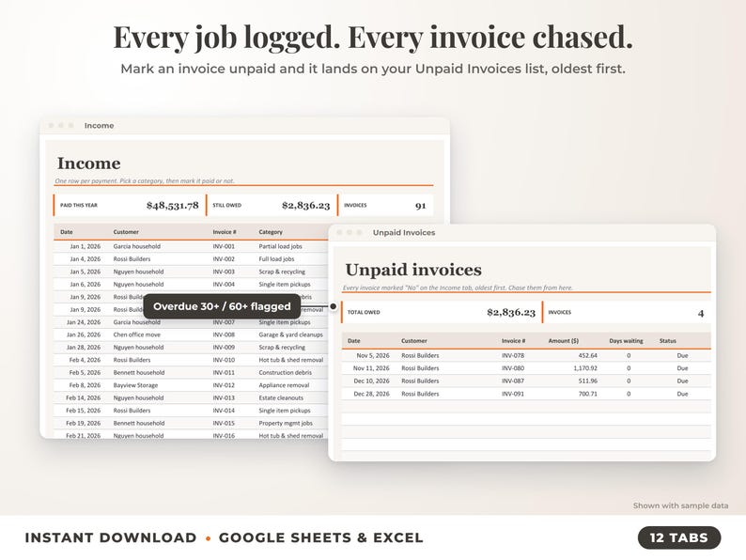Click the Still Owed value in Income window
This screenshot has height=560, width=746.
click(306, 206)
